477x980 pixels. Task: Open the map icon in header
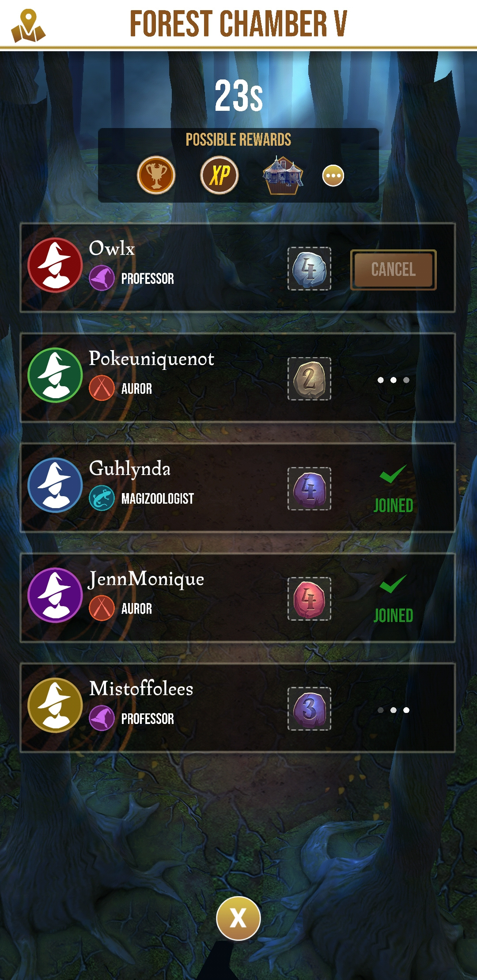pyautogui.click(x=28, y=26)
